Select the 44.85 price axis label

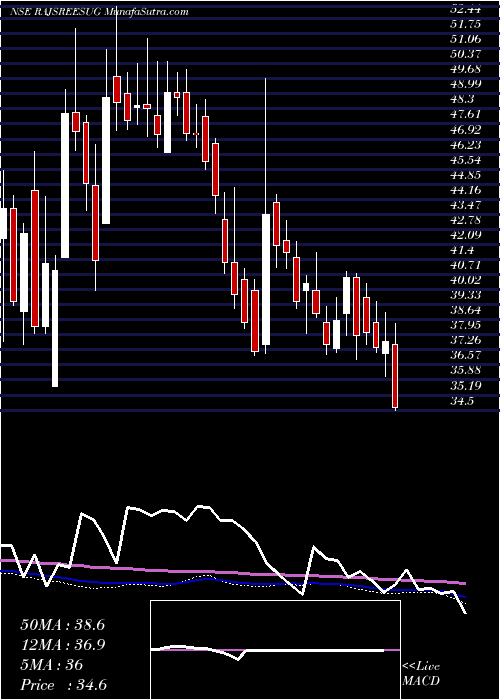464,175
